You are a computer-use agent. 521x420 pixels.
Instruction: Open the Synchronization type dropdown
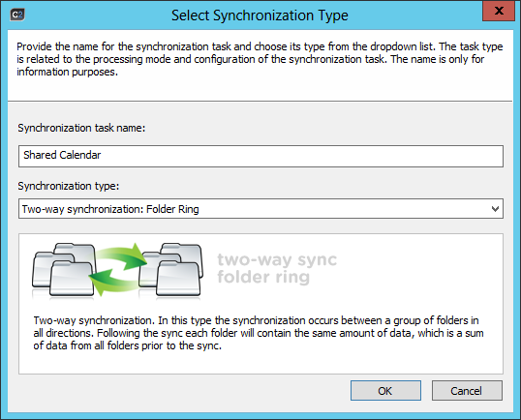(x=260, y=209)
